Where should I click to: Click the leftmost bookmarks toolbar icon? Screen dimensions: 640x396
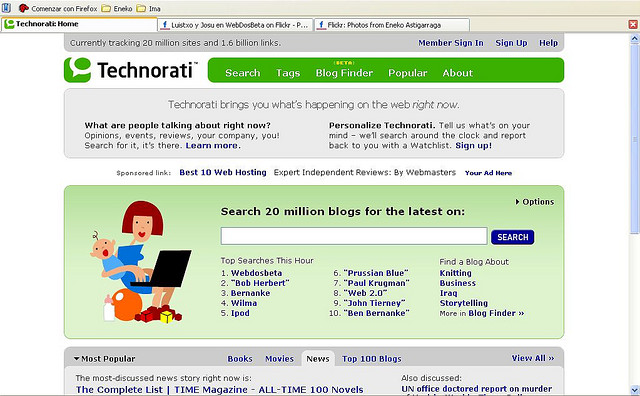[6, 8]
